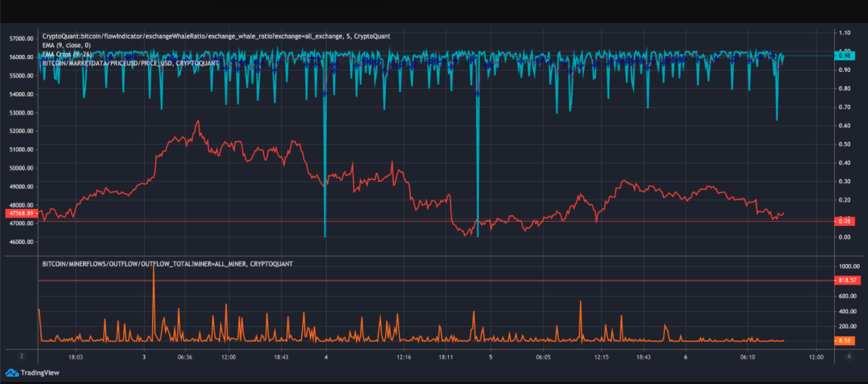The height and width of the screenshot is (384, 868).
Task: Select the EMA (9, close, 0) indicator legend
Action: tap(67, 45)
